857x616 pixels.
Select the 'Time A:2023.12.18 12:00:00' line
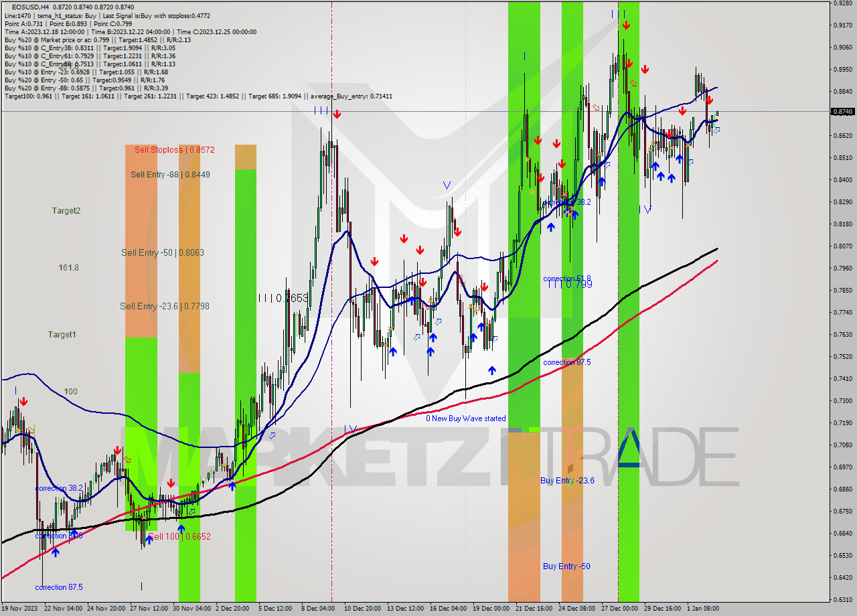tap(130, 31)
